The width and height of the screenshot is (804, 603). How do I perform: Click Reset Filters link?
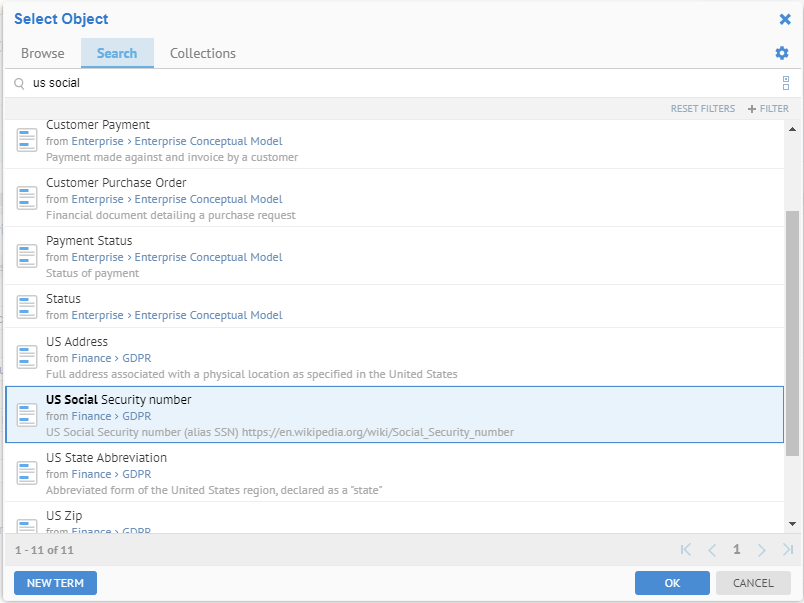(x=702, y=109)
